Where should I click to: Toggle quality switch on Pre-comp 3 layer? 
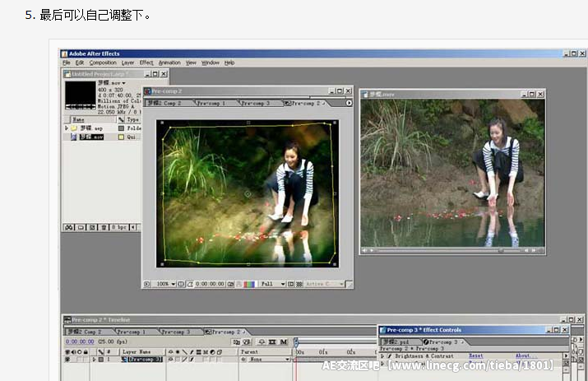click(184, 360)
